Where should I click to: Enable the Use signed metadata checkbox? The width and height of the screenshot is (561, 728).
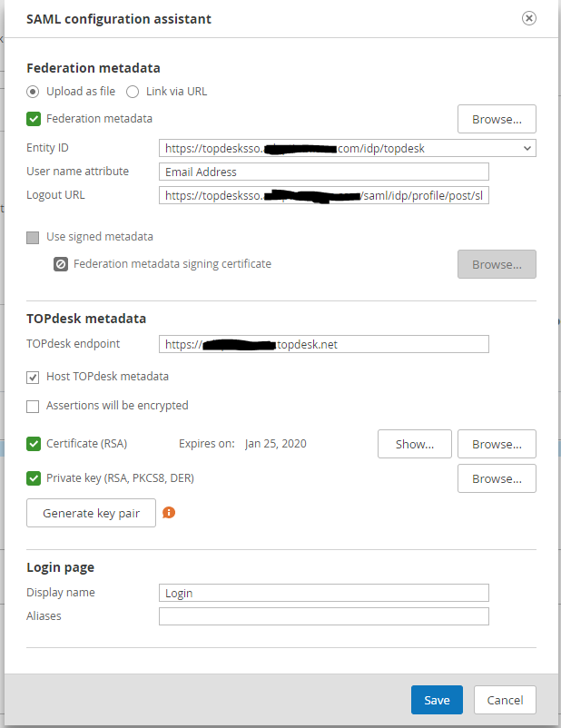pyautogui.click(x=32, y=237)
